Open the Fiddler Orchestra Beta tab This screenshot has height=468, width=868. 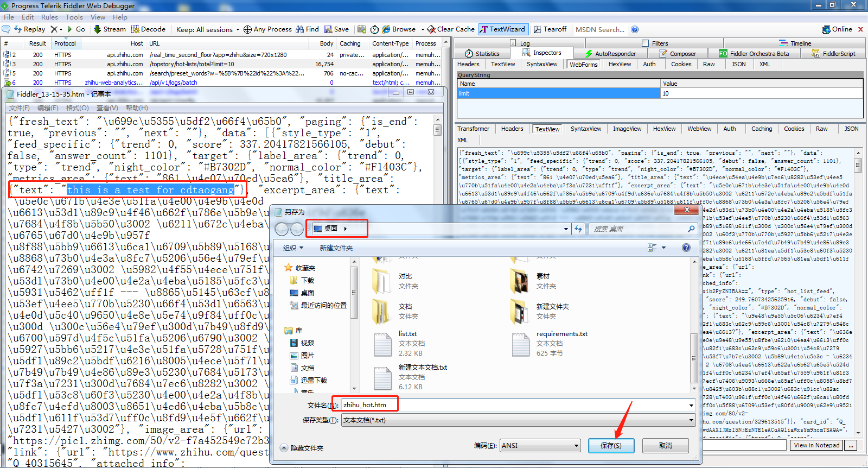[754, 54]
